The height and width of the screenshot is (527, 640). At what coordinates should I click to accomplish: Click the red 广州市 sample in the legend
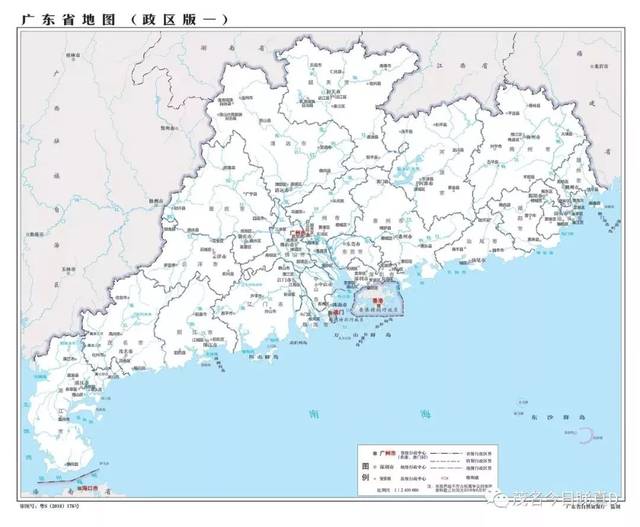[388, 454]
